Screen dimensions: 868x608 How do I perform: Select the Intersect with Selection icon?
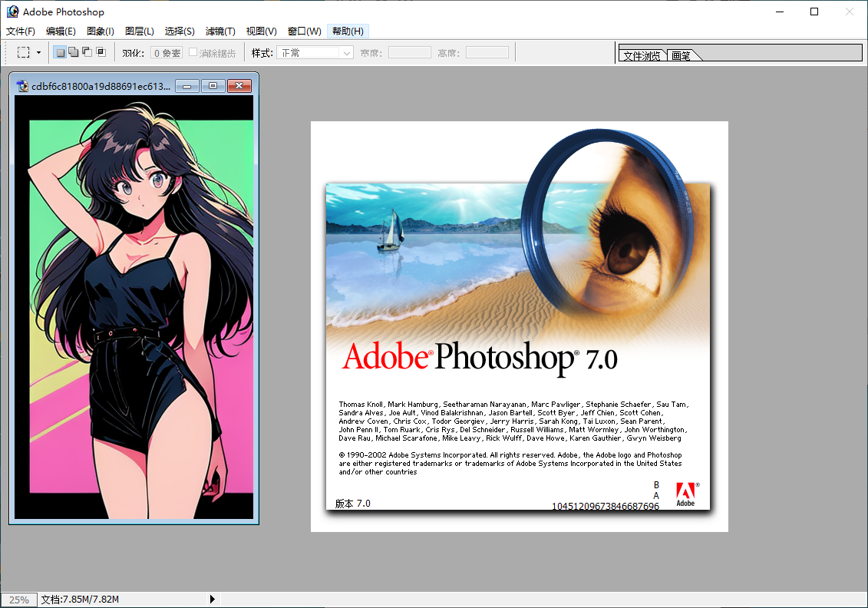pos(101,53)
